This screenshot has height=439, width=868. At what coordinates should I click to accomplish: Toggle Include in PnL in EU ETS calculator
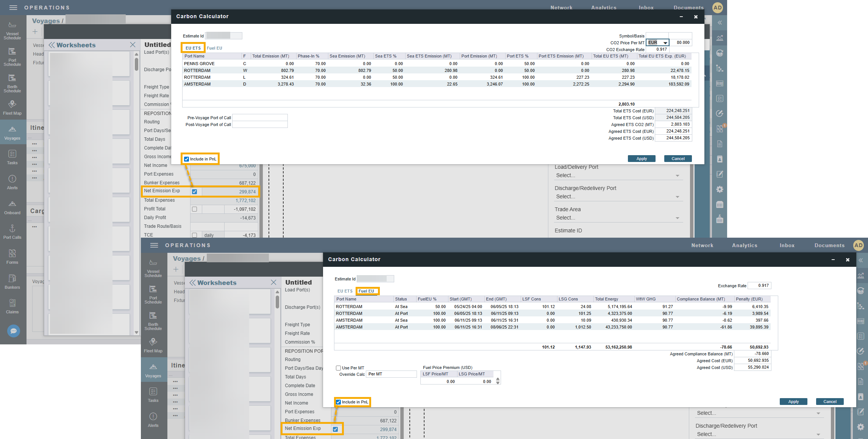pyautogui.click(x=186, y=159)
